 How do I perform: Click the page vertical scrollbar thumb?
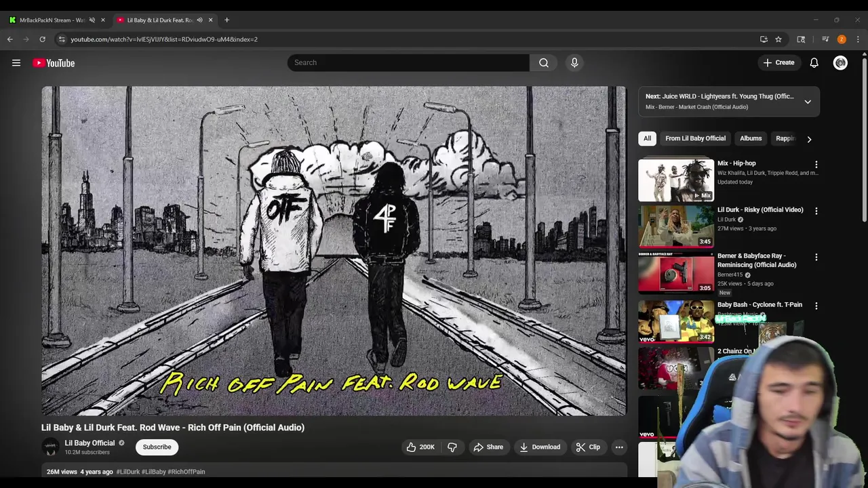click(x=865, y=139)
